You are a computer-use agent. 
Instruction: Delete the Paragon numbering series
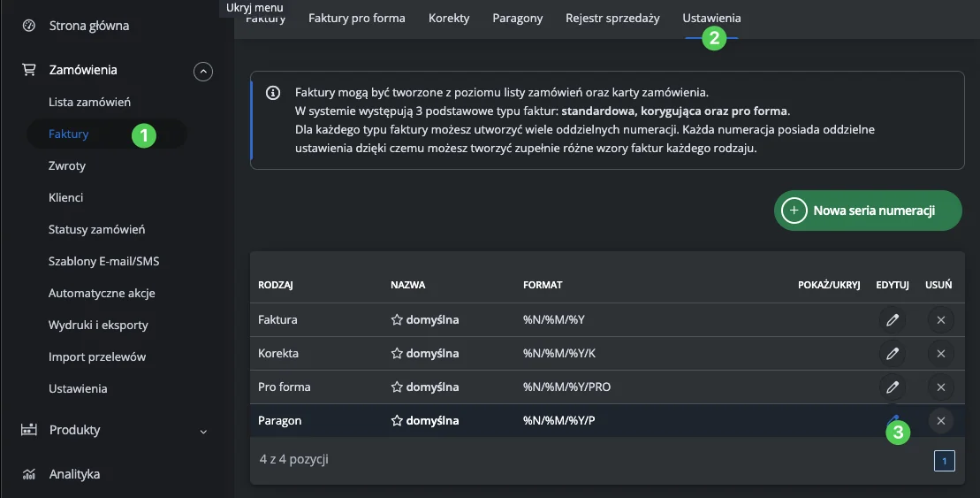click(940, 421)
